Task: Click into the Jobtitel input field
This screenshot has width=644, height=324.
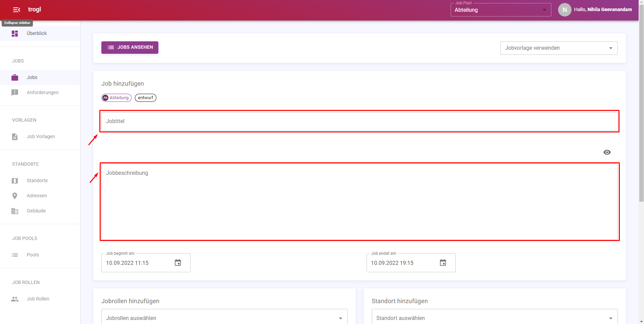Action: point(359,121)
